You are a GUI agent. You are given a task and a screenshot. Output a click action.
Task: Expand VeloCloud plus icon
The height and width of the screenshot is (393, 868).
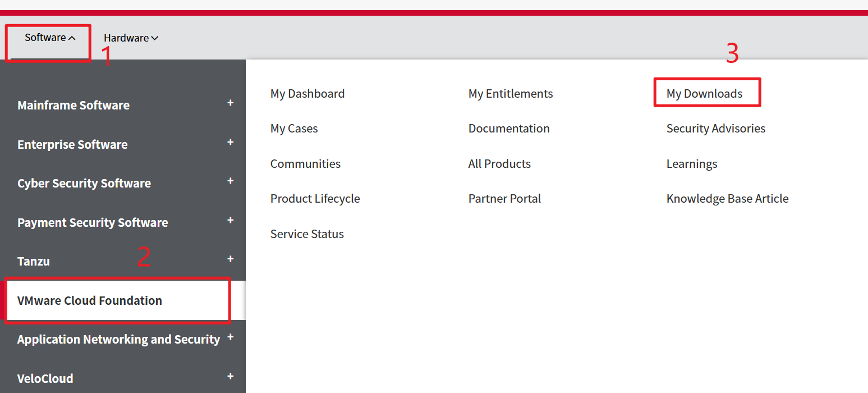coord(230,376)
